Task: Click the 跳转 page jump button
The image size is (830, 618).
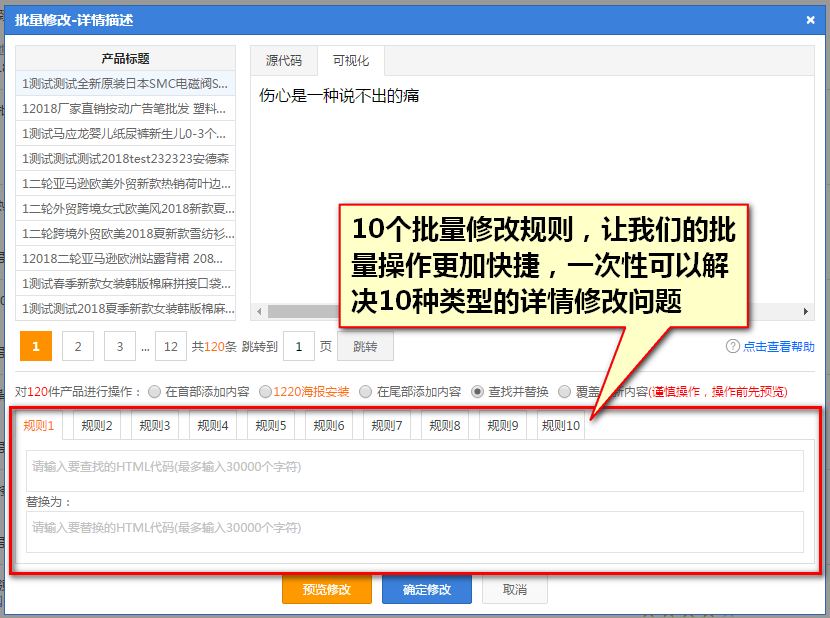Action: pyautogui.click(x=365, y=347)
